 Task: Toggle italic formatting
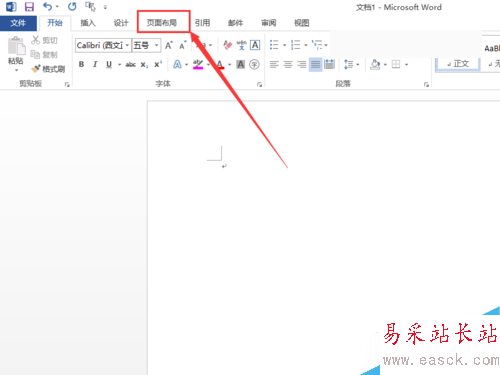point(95,64)
